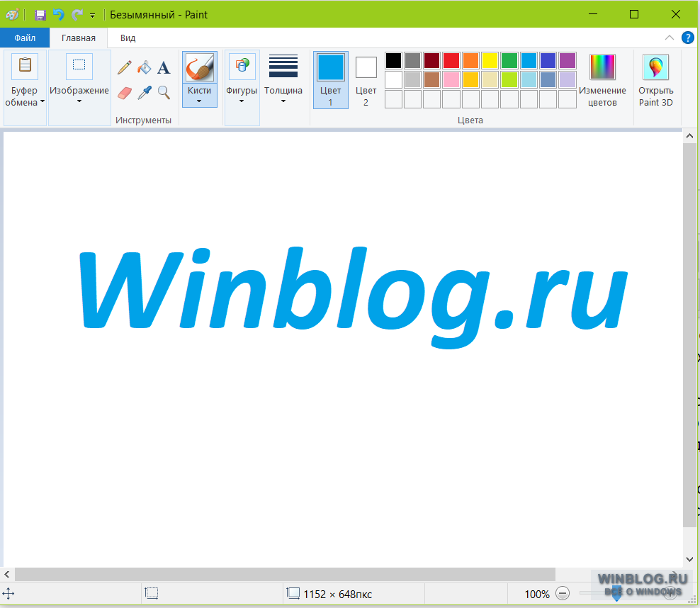The image size is (700, 608).
Task: Open the Кисти dropdown arrow
Action: [199, 101]
